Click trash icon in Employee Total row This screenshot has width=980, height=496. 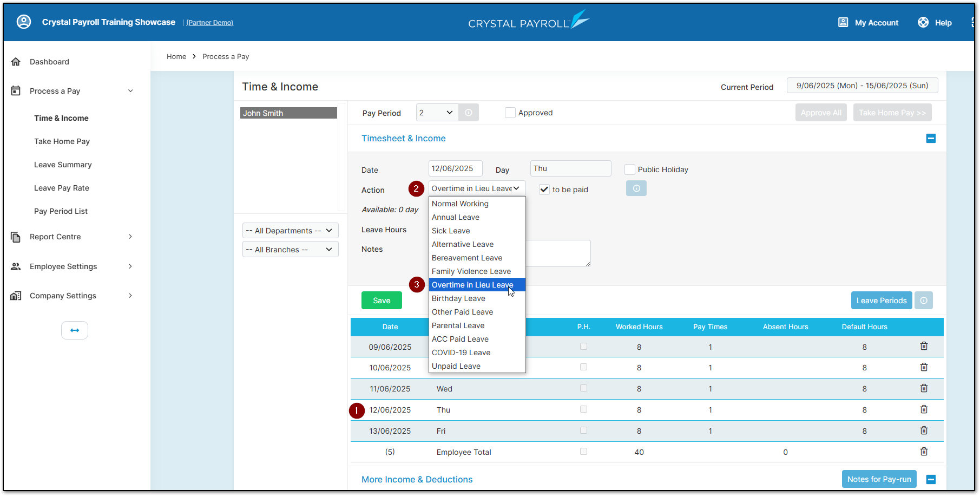924,452
